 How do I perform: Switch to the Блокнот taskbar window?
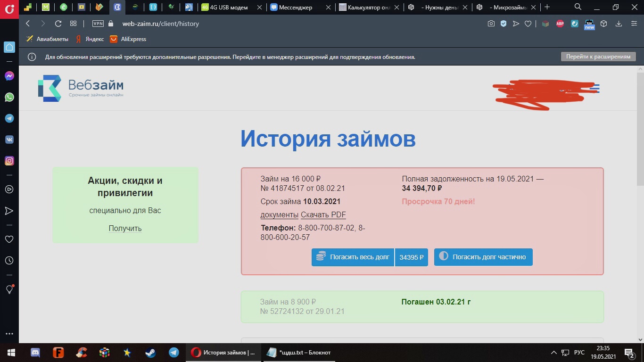coord(299,353)
